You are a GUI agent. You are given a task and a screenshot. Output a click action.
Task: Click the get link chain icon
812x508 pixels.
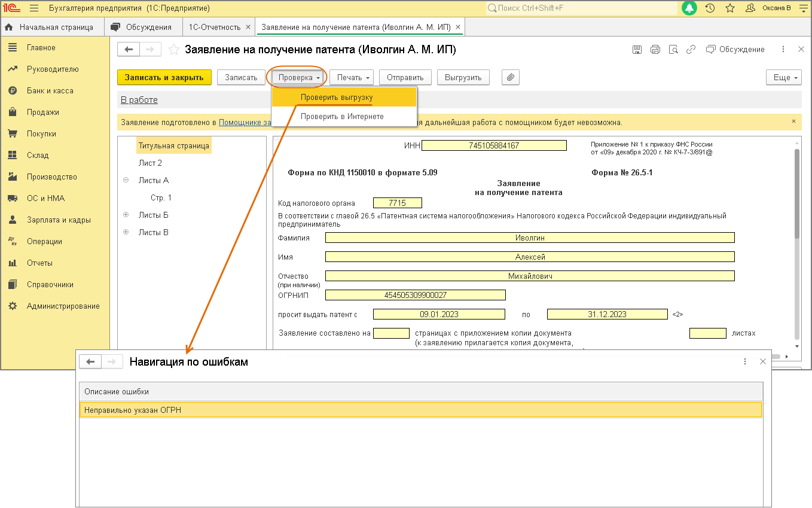[x=691, y=50]
